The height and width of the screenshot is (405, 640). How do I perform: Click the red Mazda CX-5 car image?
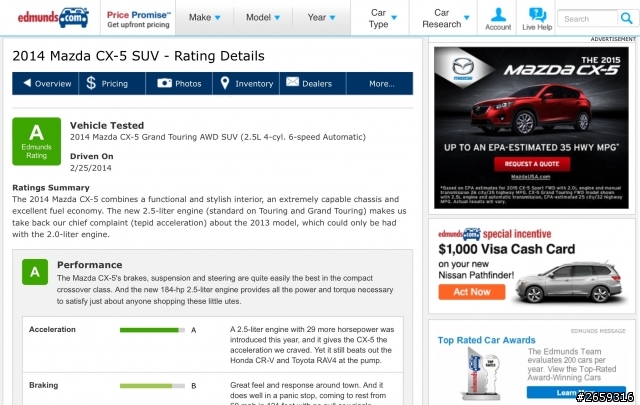[531, 109]
